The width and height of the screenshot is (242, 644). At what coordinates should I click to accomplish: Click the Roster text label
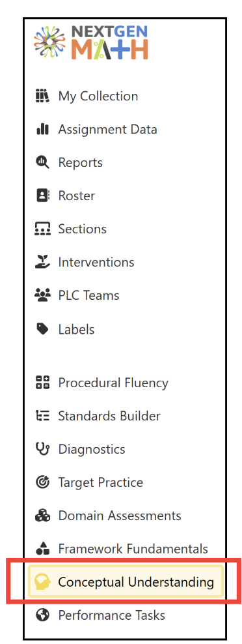[x=77, y=196]
